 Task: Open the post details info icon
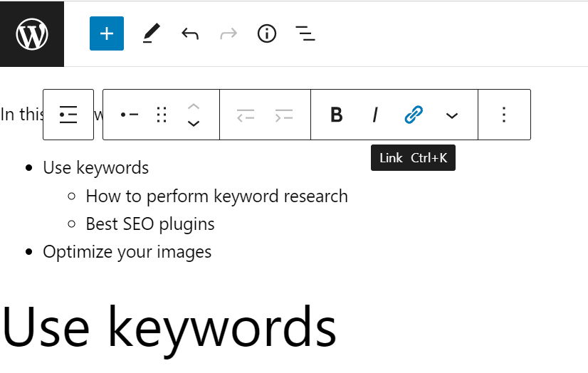267,33
